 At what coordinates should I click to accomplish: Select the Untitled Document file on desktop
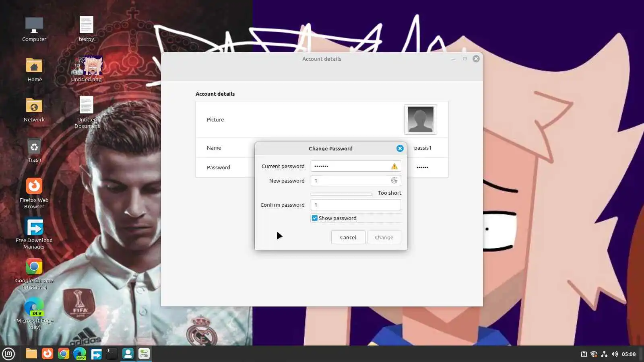[x=87, y=112]
